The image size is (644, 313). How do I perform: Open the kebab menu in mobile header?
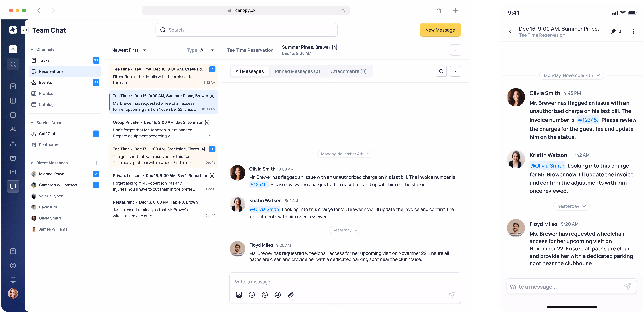point(633,31)
